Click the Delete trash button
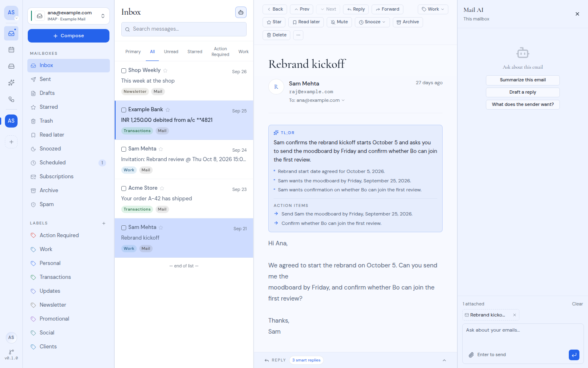The image size is (588, 368). [276, 35]
